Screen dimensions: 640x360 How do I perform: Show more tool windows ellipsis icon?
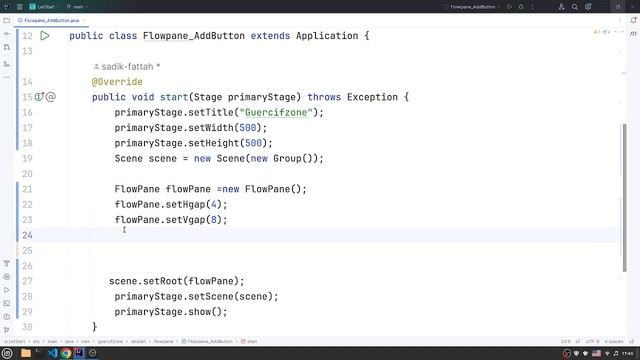tap(7, 77)
